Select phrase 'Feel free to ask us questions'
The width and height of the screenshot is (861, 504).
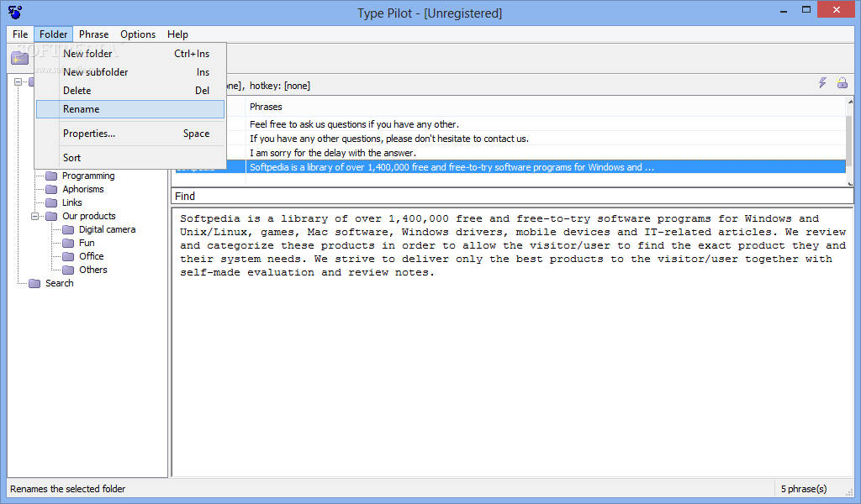pos(354,124)
